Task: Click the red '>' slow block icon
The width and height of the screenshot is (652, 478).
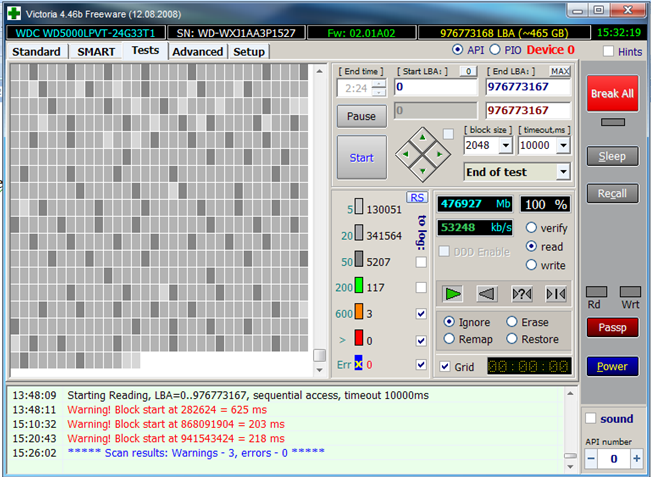Action: point(358,338)
